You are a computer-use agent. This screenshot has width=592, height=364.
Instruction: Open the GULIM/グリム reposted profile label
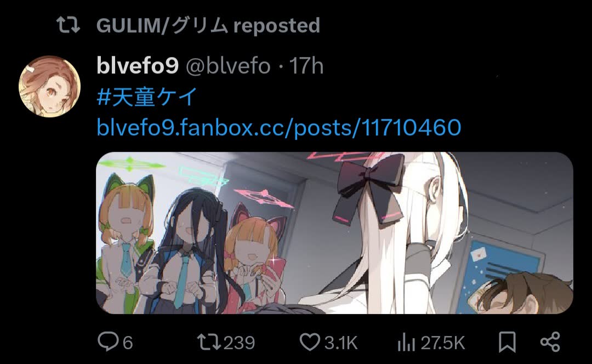pyautogui.click(x=208, y=26)
